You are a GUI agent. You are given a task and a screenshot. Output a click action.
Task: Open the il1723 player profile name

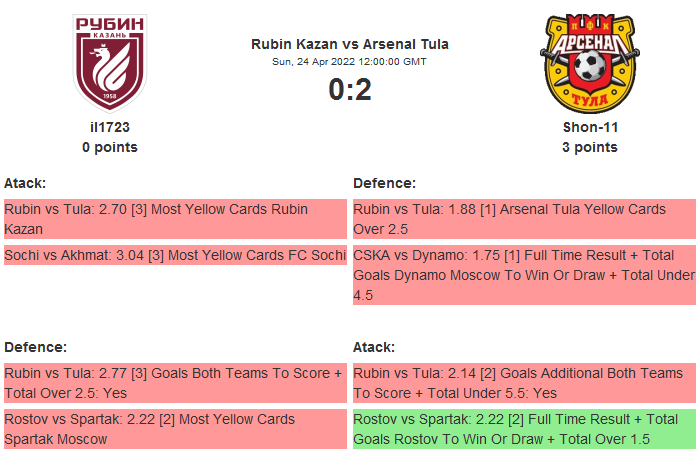click(x=110, y=127)
